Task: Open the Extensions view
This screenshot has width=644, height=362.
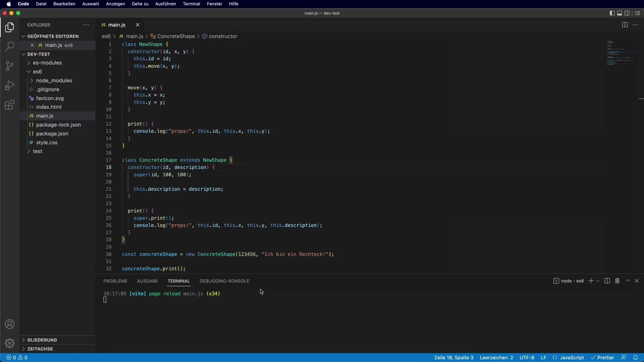Action: [10, 105]
